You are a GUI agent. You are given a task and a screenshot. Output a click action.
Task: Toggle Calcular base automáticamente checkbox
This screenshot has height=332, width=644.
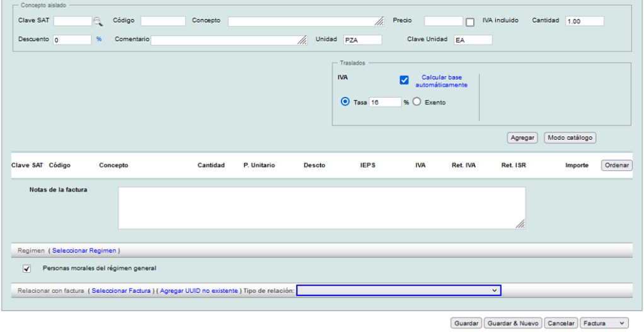point(405,80)
